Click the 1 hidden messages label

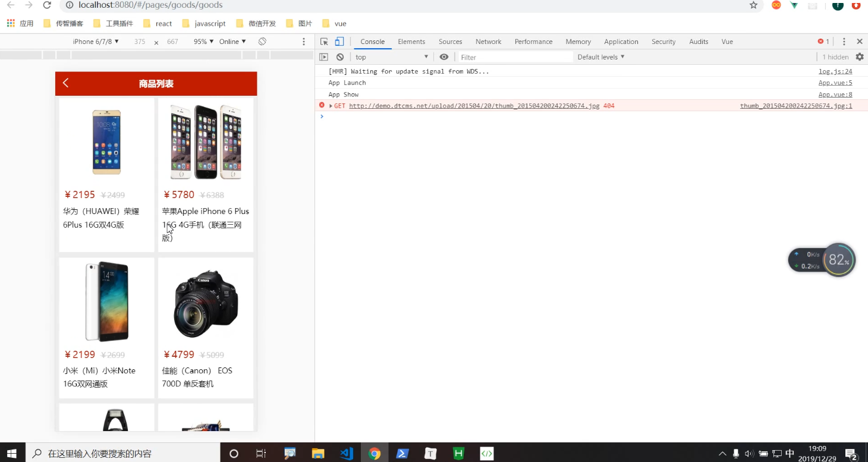pyautogui.click(x=835, y=57)
